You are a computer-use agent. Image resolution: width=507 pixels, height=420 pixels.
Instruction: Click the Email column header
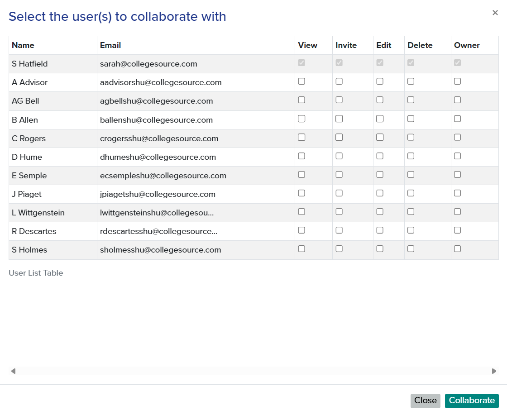(x=110, y=45)
